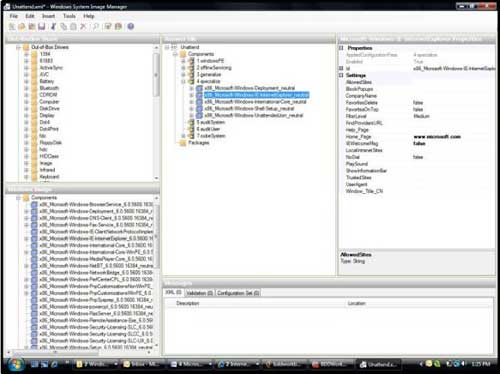Image resolution: width=500 pixels, height=374 pixels.
Task: Expand the 7 oobeSystem pass node
Action: pyautogui.click(x=183, y=136)
